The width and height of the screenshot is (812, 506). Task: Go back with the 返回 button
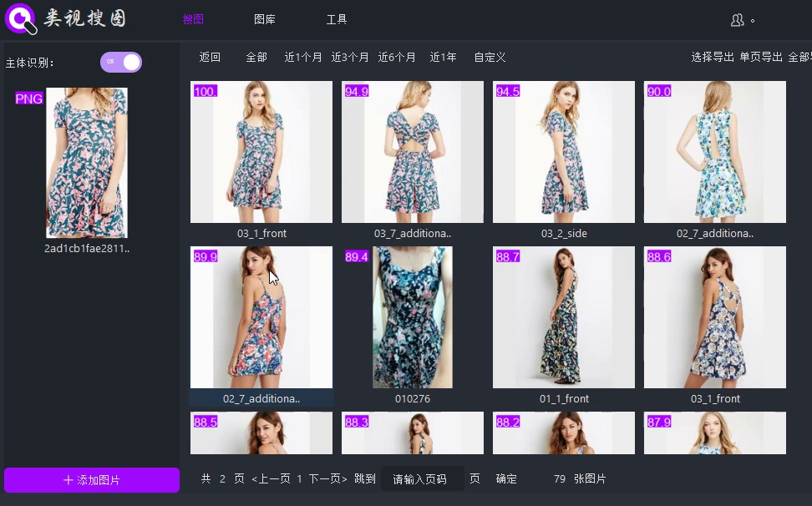click(210, 57)
